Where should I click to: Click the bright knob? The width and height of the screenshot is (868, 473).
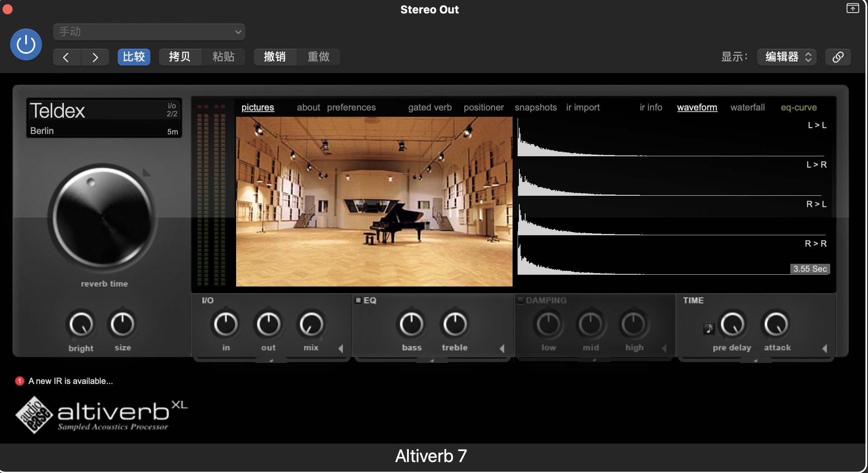point(81,324)
